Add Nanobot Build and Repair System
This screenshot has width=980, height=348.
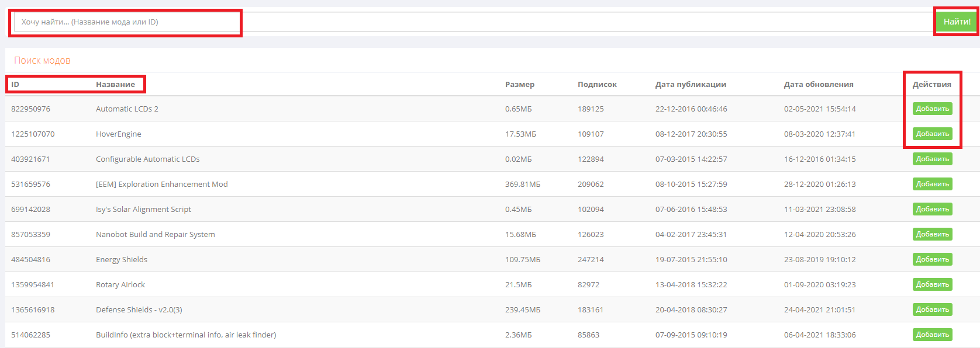point(932,234)
